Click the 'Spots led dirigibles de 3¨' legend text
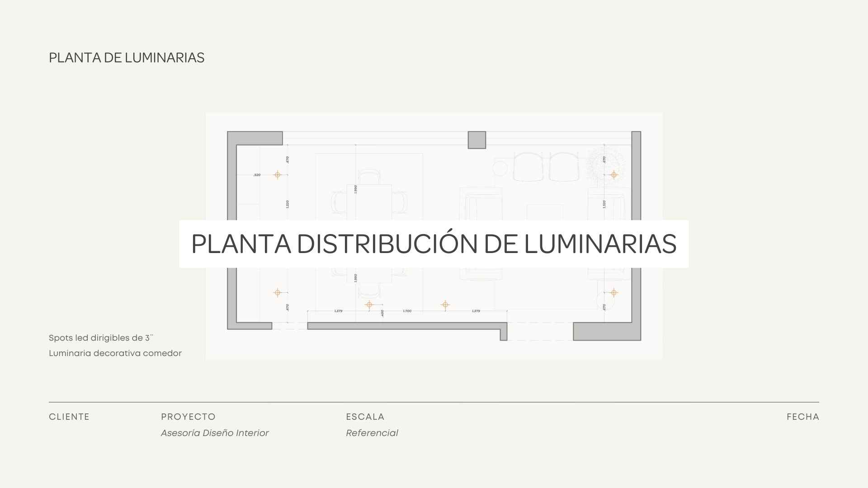 click(x=101, y=338)
